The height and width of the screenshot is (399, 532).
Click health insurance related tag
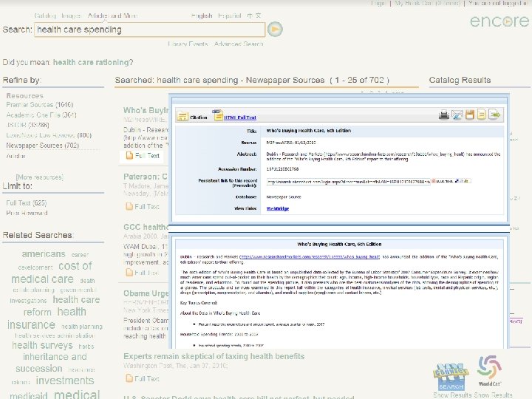47,318
